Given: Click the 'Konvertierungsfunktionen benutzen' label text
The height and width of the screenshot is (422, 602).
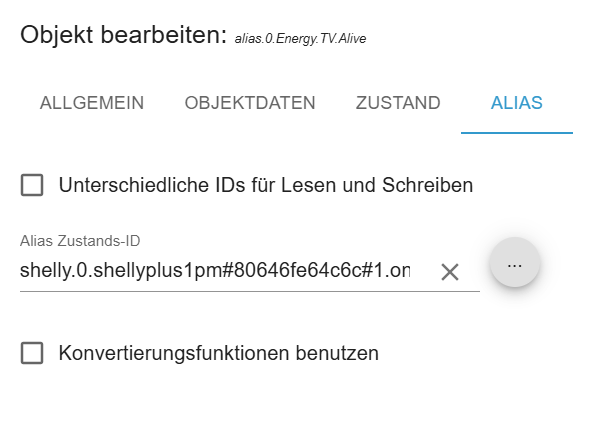Looking at the screenshot, I should point(218,353).
